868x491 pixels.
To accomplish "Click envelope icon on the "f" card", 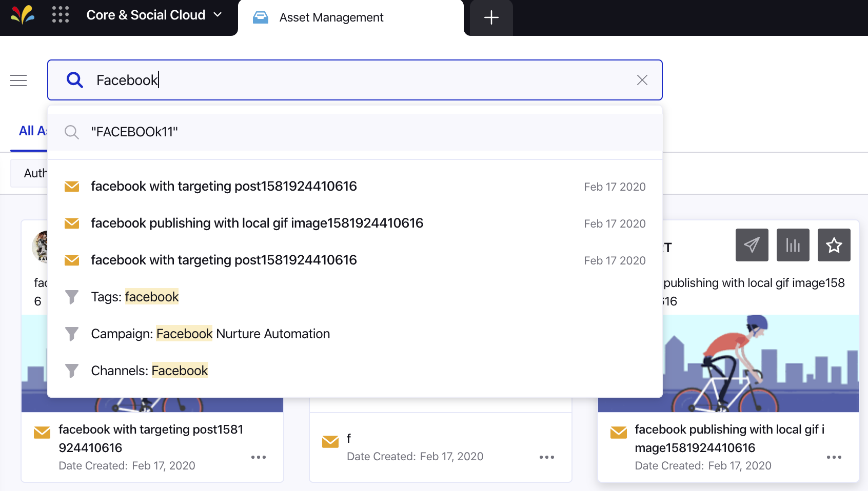I will tap(330, 441).
